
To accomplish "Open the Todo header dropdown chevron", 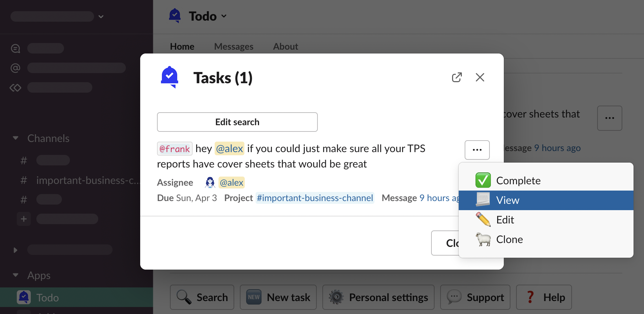I will pyautogui.click(x=224, y=16).
